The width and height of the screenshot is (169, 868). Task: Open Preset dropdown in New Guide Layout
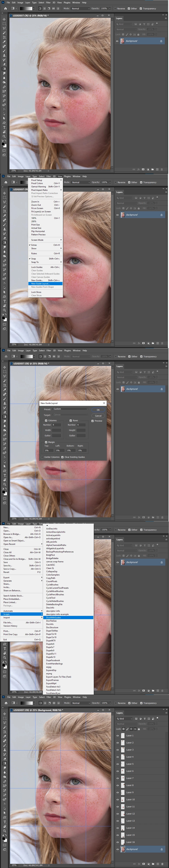[70, 409]
